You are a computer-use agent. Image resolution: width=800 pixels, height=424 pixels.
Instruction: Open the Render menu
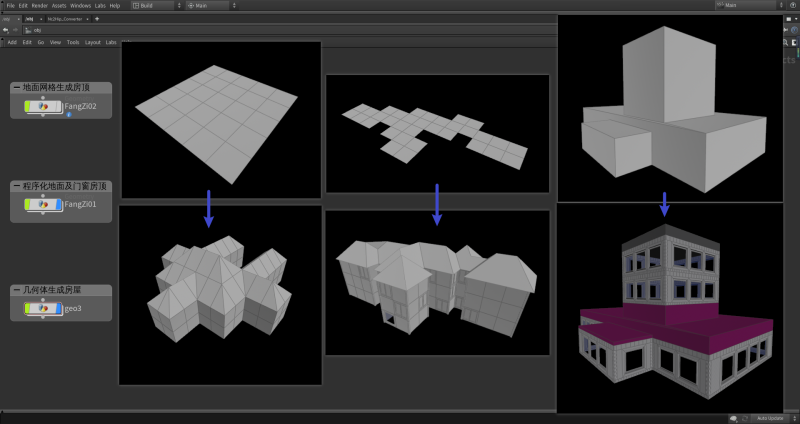(x=39, y=5)
